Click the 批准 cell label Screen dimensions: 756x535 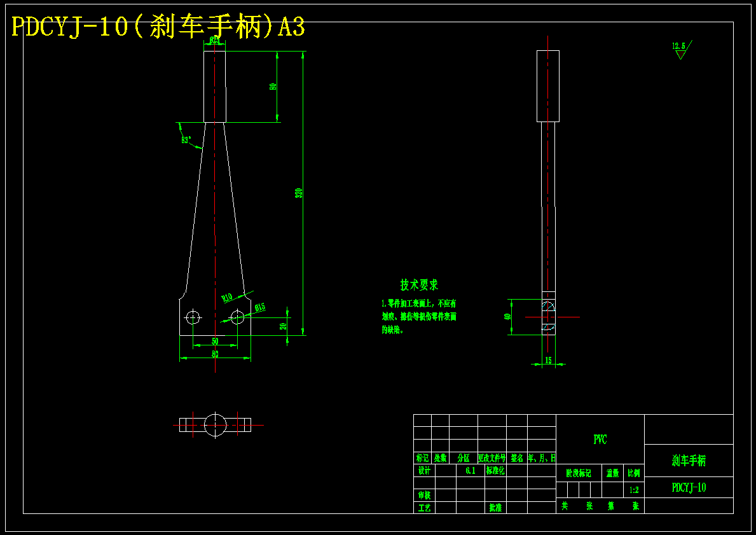pos(495,508)
